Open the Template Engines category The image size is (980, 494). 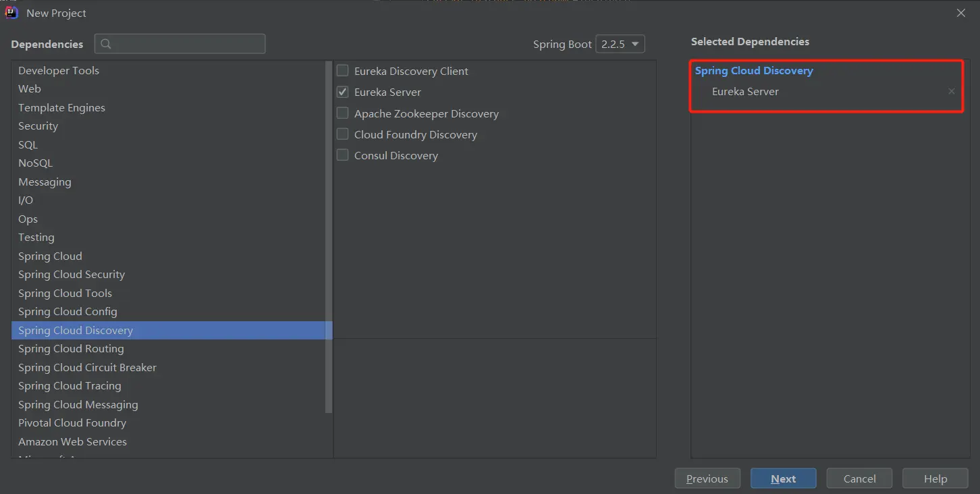[168, 107]
